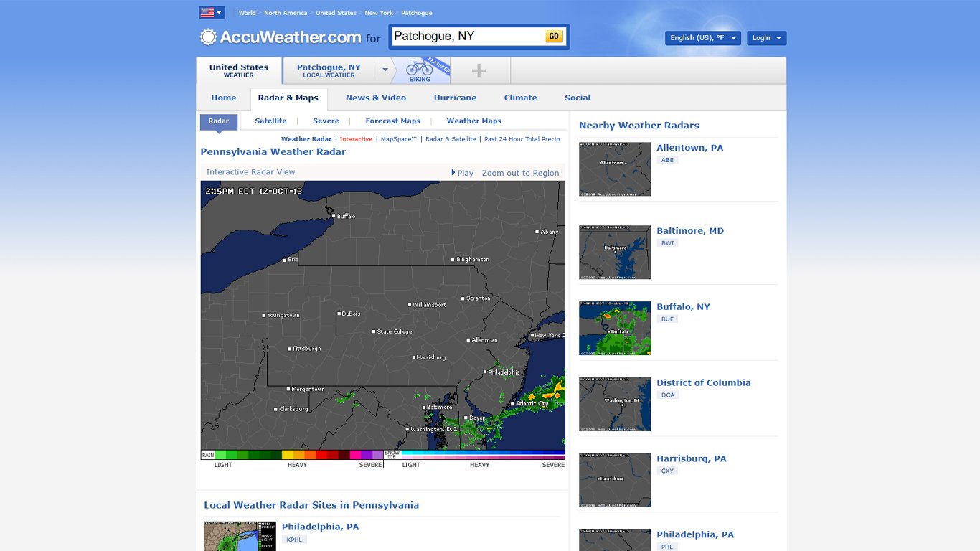The image size is (980, 551).
Task: Open the US flag country selector
Action: (212, 12)
